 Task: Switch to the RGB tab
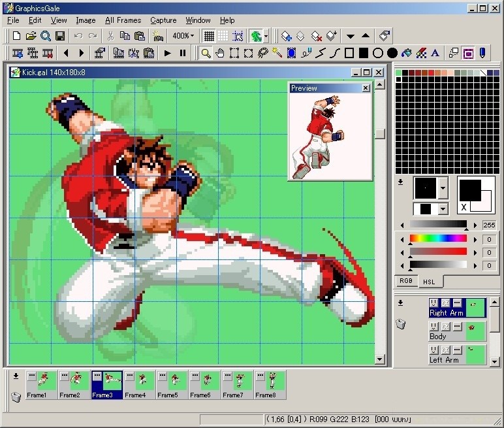[x=406, y=281]
